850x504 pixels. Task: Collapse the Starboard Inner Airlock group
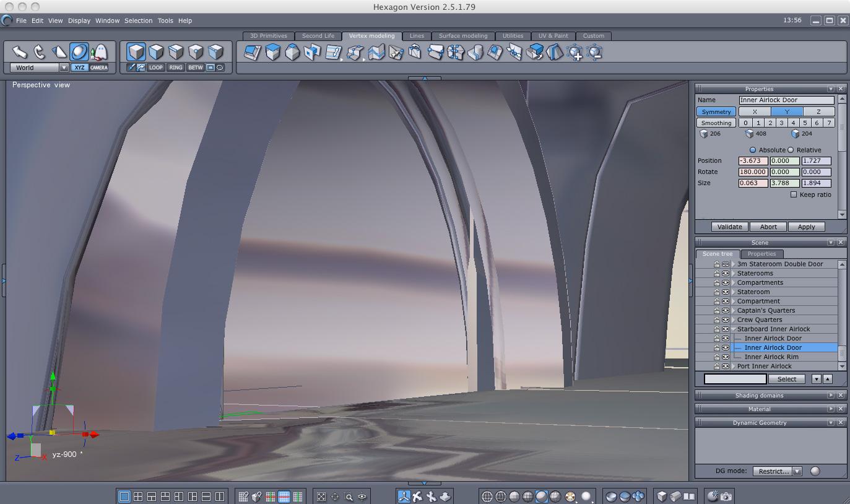pos(734,329)
